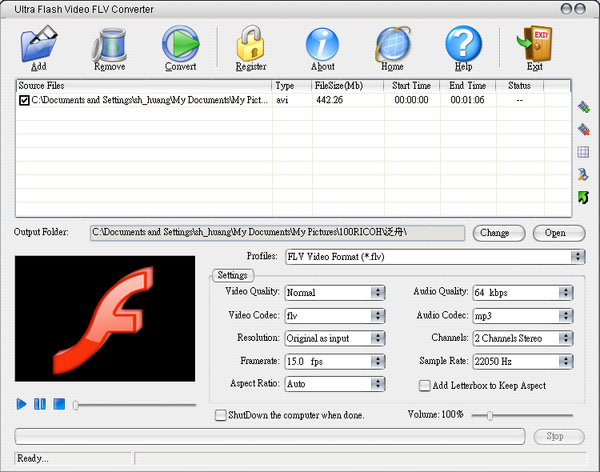This screenshot has height=472, width=600.
Task: Click the Source Files column header
Action: 143,86
